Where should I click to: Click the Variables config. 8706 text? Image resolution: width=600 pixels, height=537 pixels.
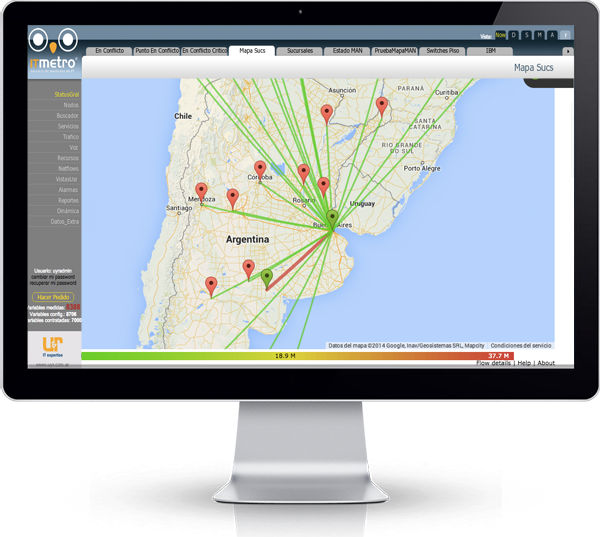coord(53,314)
